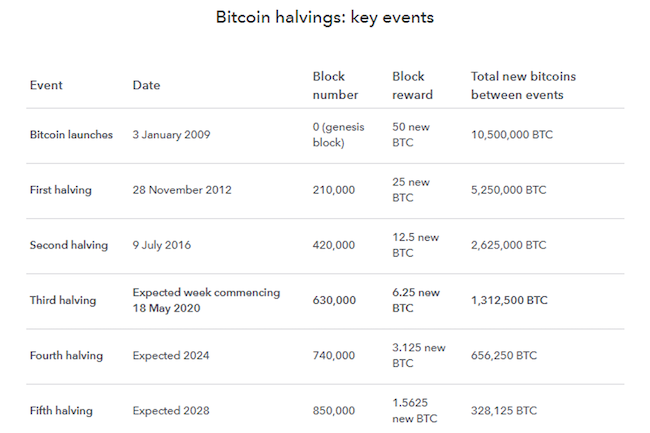Select the "Event" column header

46,85
